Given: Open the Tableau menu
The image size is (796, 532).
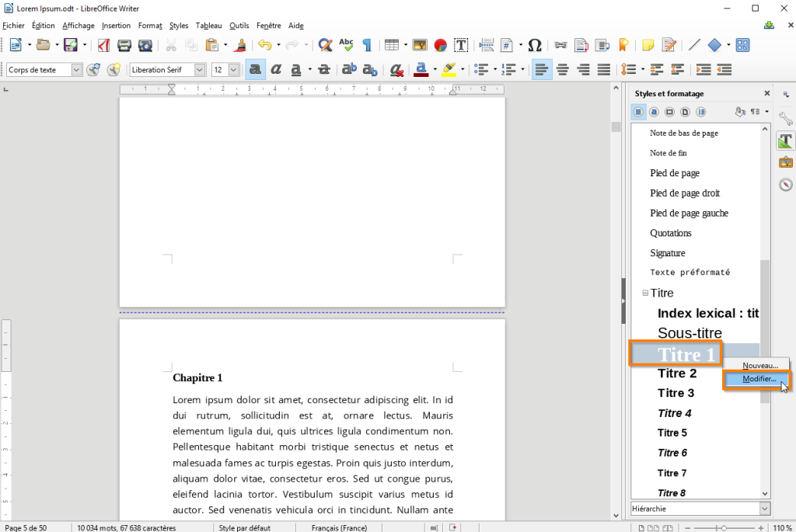Looking at the screenshot, I should (208, 26).
